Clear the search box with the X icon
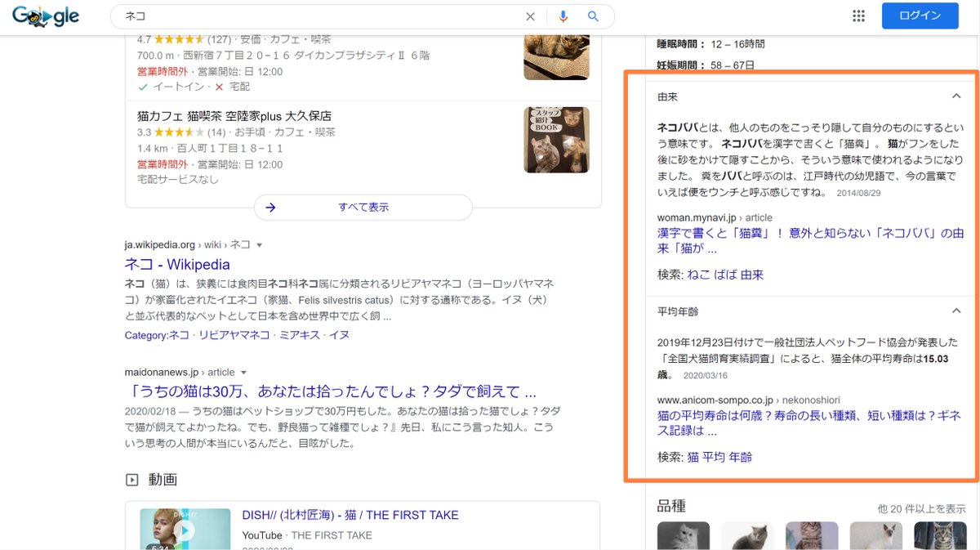The image size is (980, 550). click(530, 16)
